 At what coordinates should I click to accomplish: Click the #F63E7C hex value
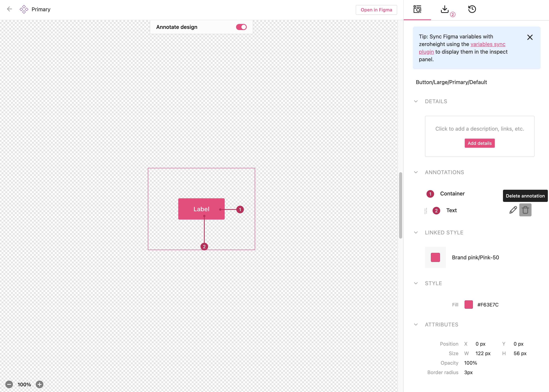(x=488, y=305)
